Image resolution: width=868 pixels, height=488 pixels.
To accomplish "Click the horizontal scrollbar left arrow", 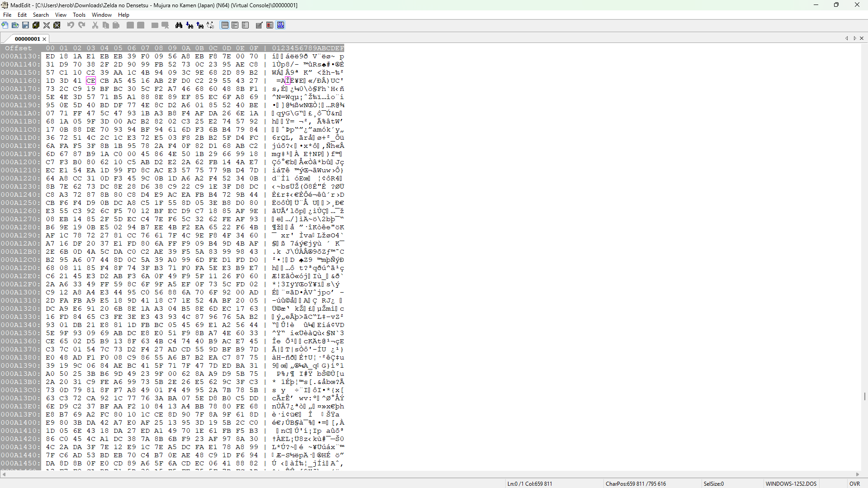I will (4, 474).
